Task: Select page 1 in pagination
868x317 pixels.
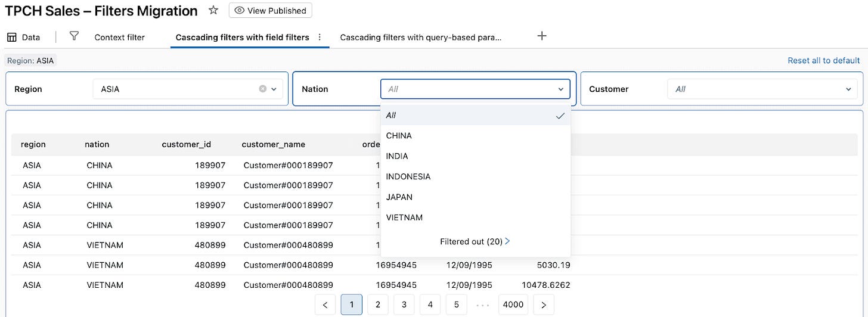Action: [352, 304]
